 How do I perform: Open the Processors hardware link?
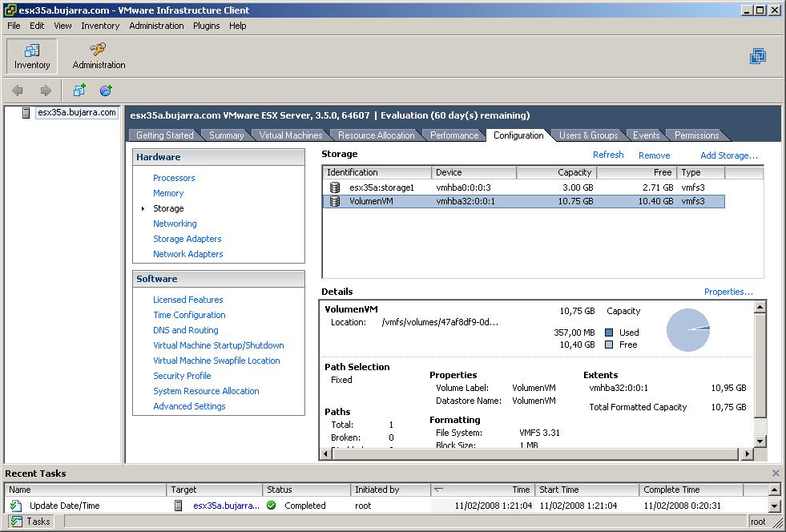point(174,178)
